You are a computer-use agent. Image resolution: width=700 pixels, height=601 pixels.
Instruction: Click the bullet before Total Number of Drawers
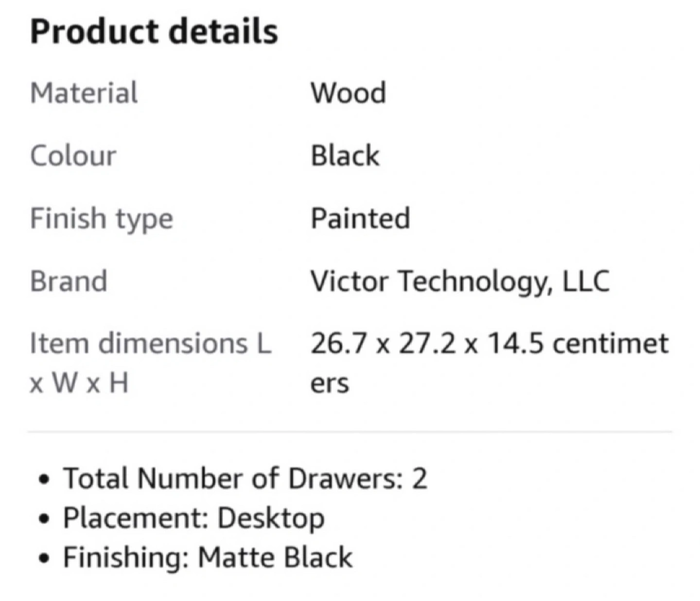point(45,479)
